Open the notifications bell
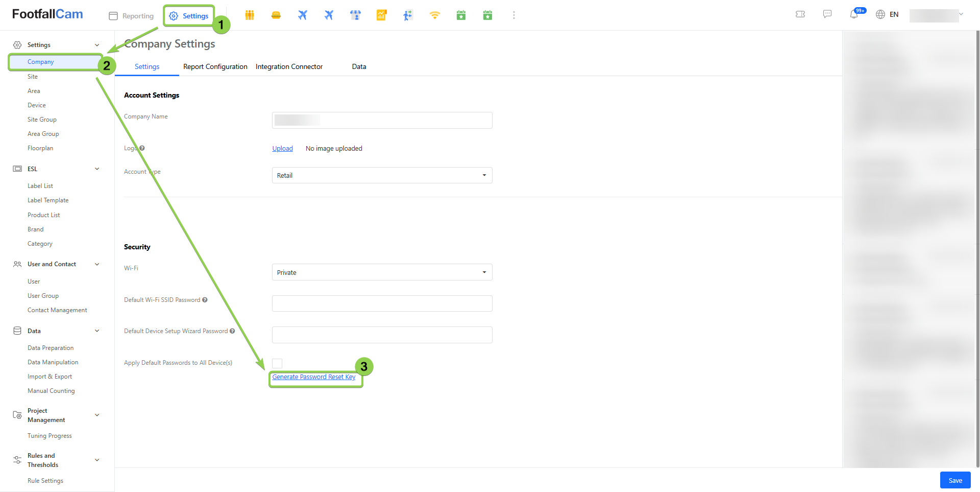This screenshot has width=980, height=492. (854, 14)
